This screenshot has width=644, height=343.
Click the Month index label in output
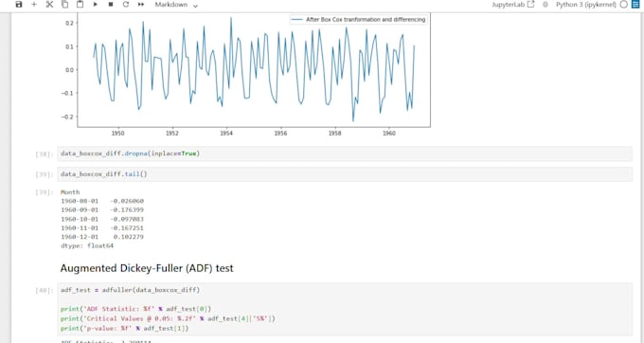click(x=70, y=192)
